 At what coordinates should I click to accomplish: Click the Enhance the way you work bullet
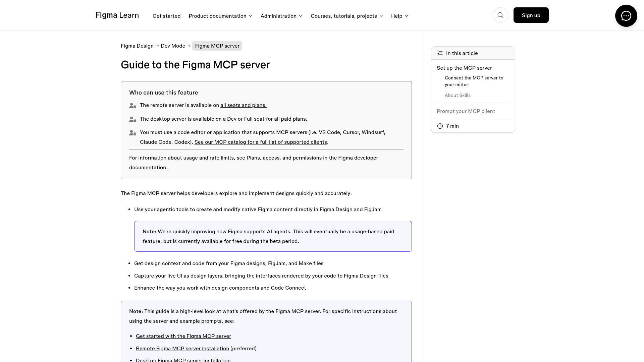[x=220, y=288]
